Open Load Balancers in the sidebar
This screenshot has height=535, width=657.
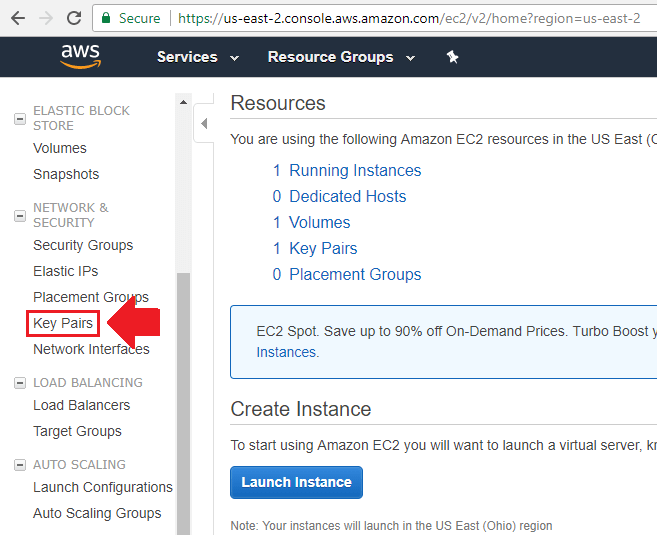tap(82, 406)
